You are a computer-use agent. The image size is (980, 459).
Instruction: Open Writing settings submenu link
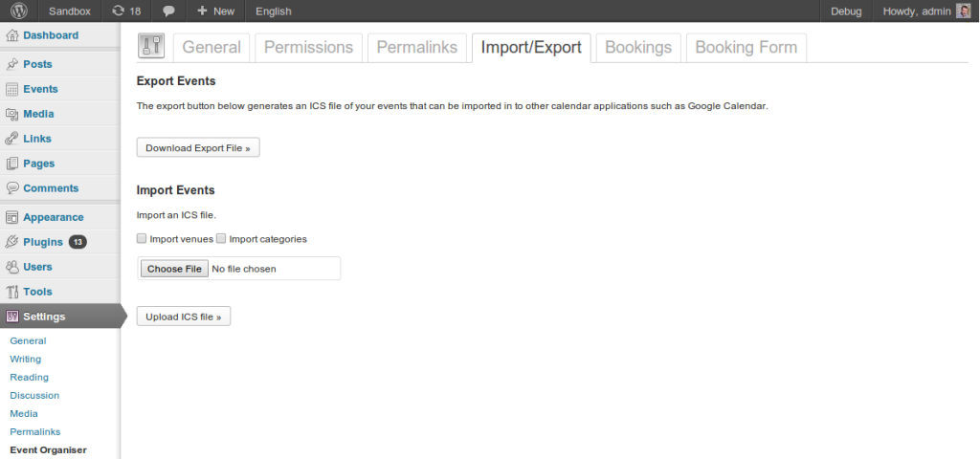26,360
